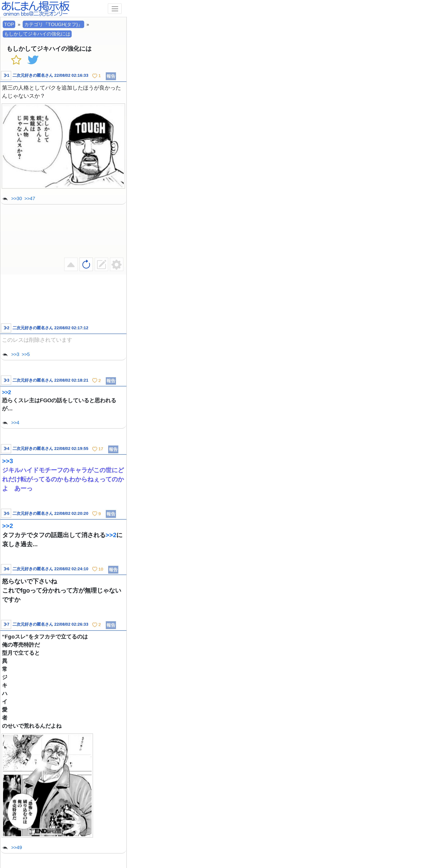Open the write-reply pencil icon

point(101,265)
